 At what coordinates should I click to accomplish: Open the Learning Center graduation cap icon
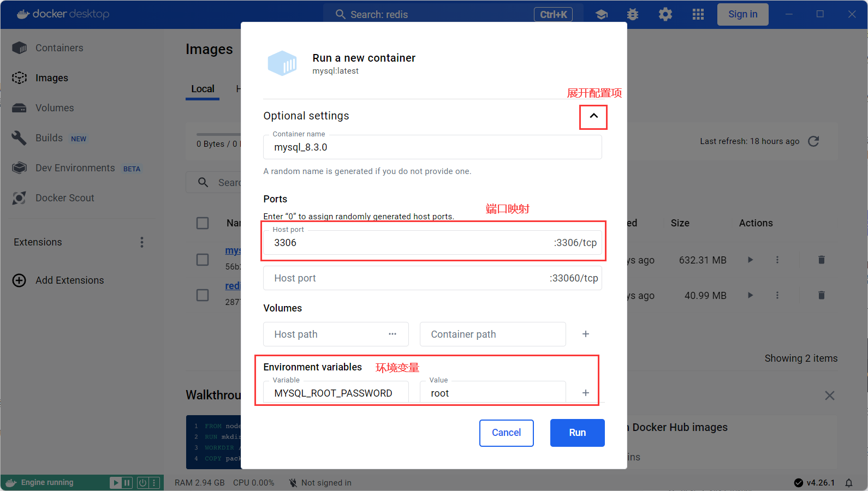point(602,14)
